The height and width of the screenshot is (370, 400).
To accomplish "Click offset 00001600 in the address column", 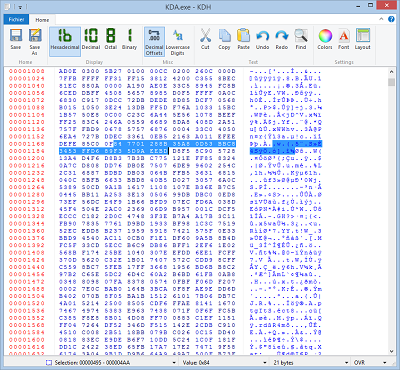I will pos(27,340).
